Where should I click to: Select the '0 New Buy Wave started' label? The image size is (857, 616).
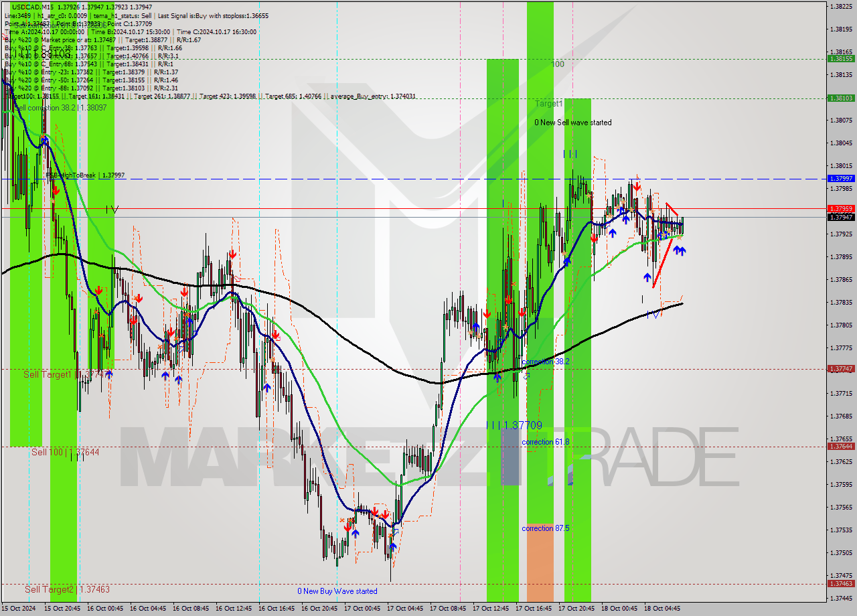(337, 591)
